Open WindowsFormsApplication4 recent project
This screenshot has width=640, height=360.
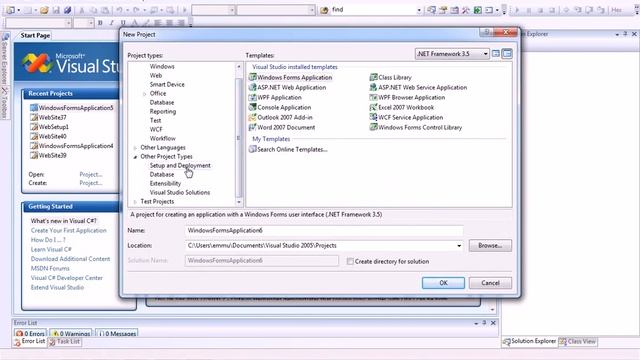(x=71, y=146)
